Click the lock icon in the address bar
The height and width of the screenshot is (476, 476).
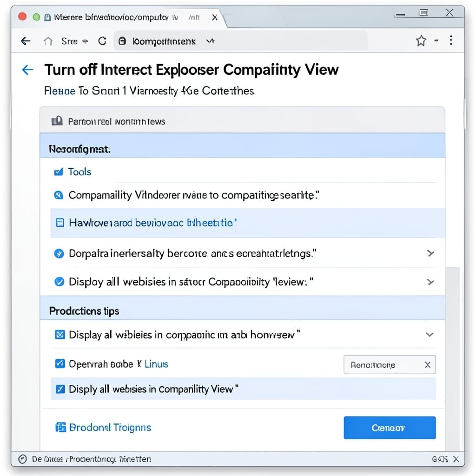122,41
